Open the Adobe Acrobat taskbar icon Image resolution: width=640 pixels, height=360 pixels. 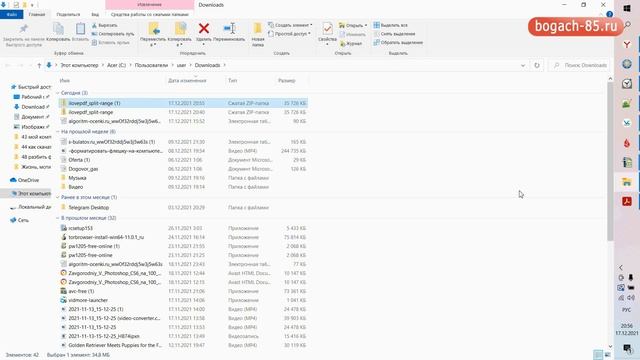[627, 201]
